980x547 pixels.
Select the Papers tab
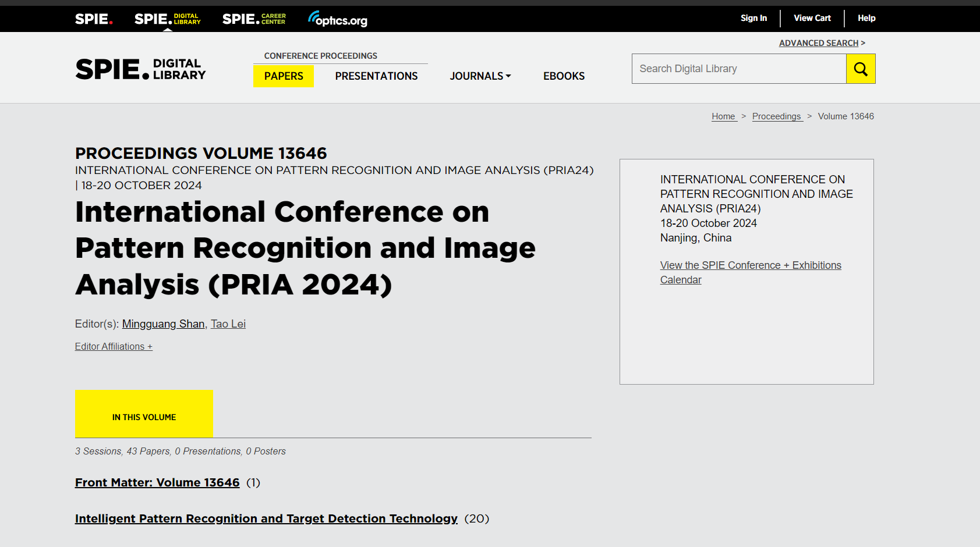click(284, 76)
